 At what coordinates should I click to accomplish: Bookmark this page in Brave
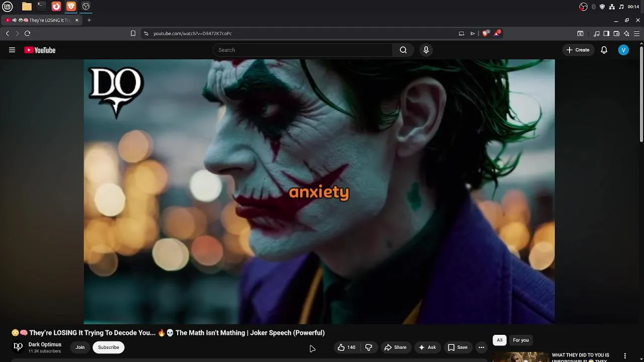click(x=133, y=33)
